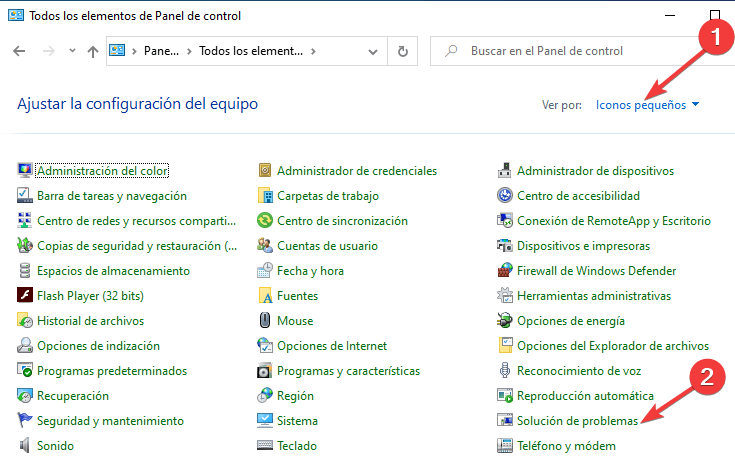This screenshot has width=735, height=468.
Task: Expand the address bar history dropdown
Action: pyautogui.click(x=373, y=51)
